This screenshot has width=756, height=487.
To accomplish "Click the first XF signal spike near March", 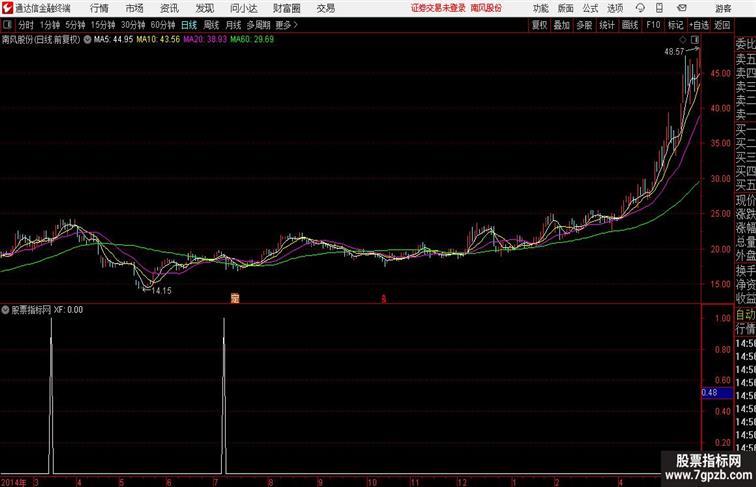I will (51, 395).
